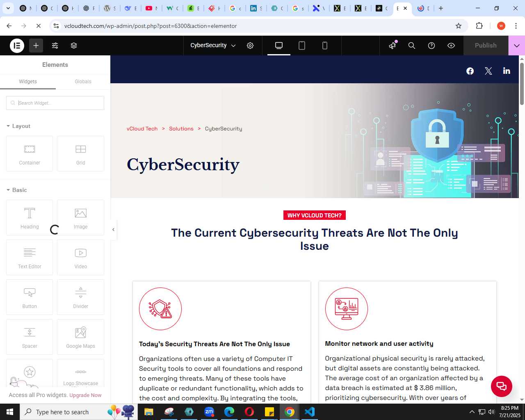Click the vCloud Tech breadcrumb link
Screen dimensions: 525x420
[142, 129]
